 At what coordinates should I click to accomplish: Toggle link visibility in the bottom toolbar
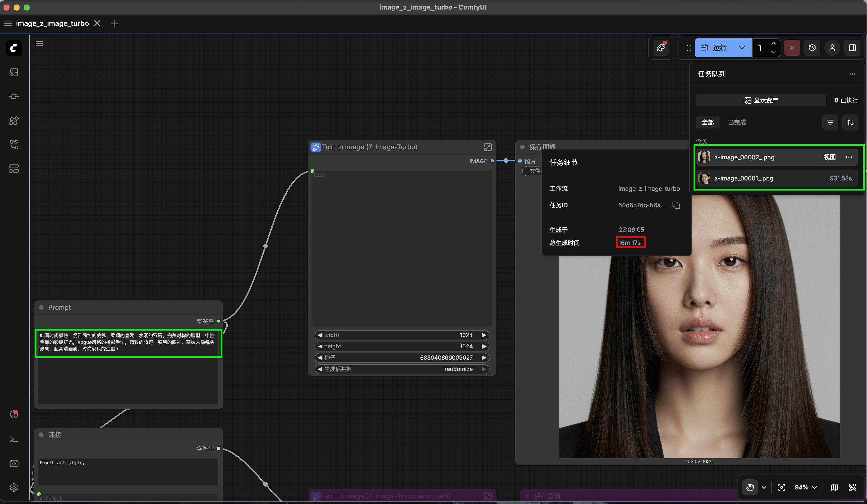[x=852, y=487]
